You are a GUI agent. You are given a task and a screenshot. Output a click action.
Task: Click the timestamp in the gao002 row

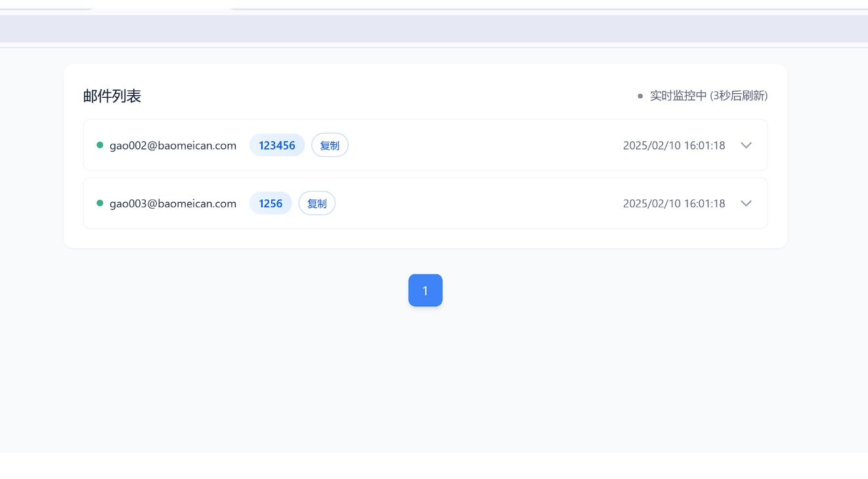click(x=674, y=145)
